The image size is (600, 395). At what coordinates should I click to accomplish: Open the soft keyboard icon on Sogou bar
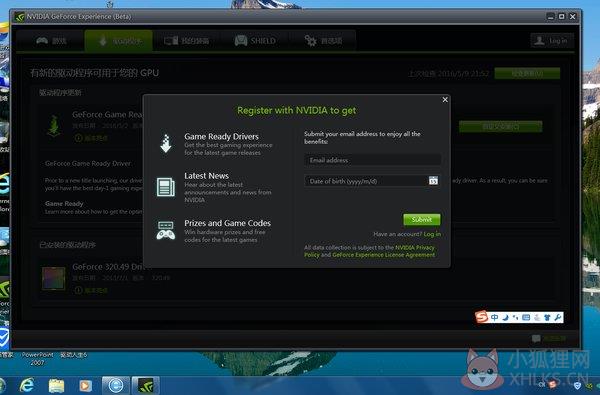[526, 317]
